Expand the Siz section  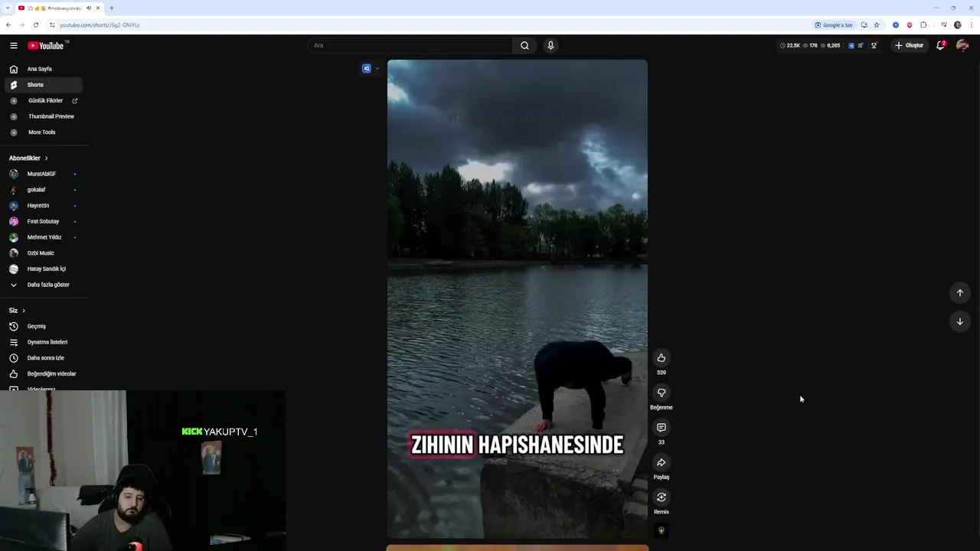coord(17,310)
